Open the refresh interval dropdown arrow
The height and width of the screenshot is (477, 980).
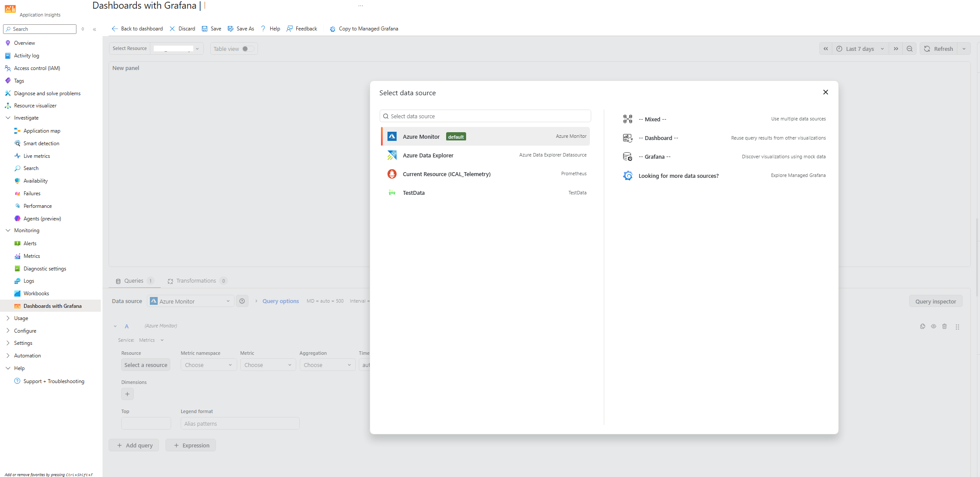(x=964, y=49)
